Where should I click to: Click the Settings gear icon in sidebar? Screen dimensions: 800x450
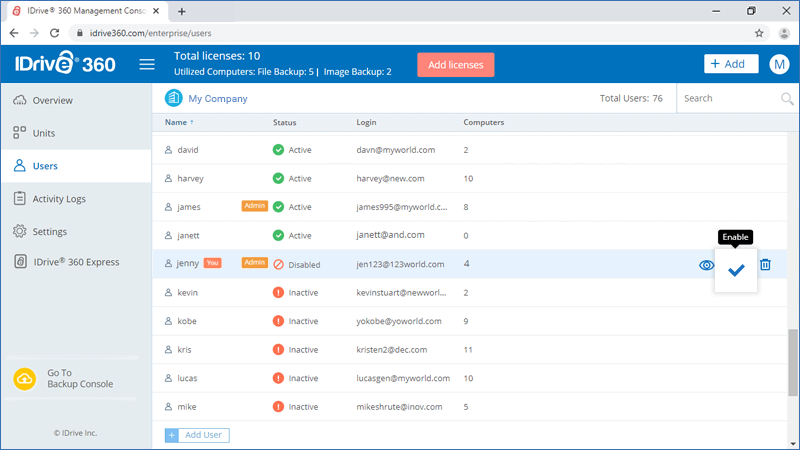point(19,231)
